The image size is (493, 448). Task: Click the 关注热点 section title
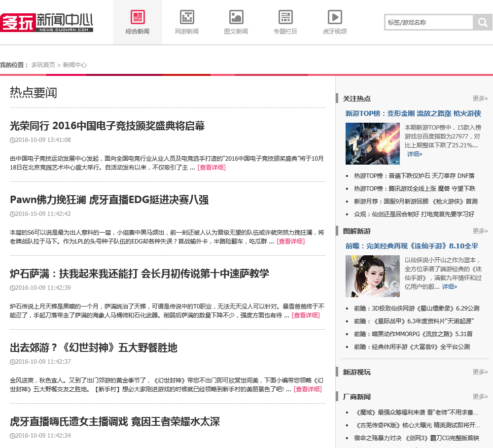click(x=357, y=99)
